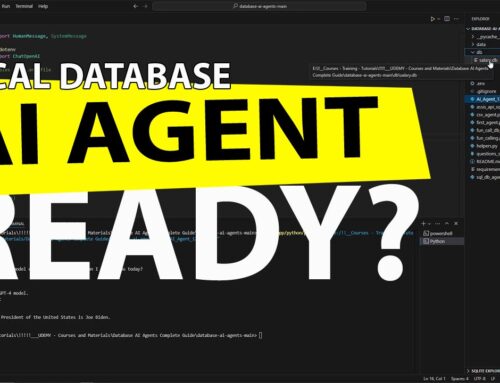Screen dimensions: 500x383
Task: Open run options dropdown beside play icon
Action: [x=439, y=19]
